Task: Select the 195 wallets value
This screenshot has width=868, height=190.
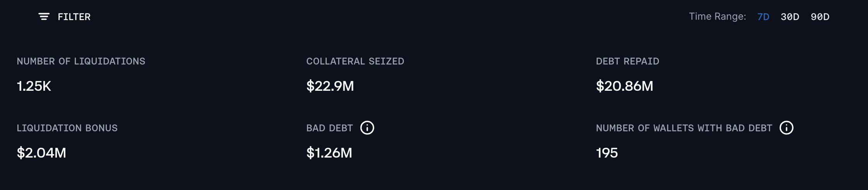Action: click(607, 153)
